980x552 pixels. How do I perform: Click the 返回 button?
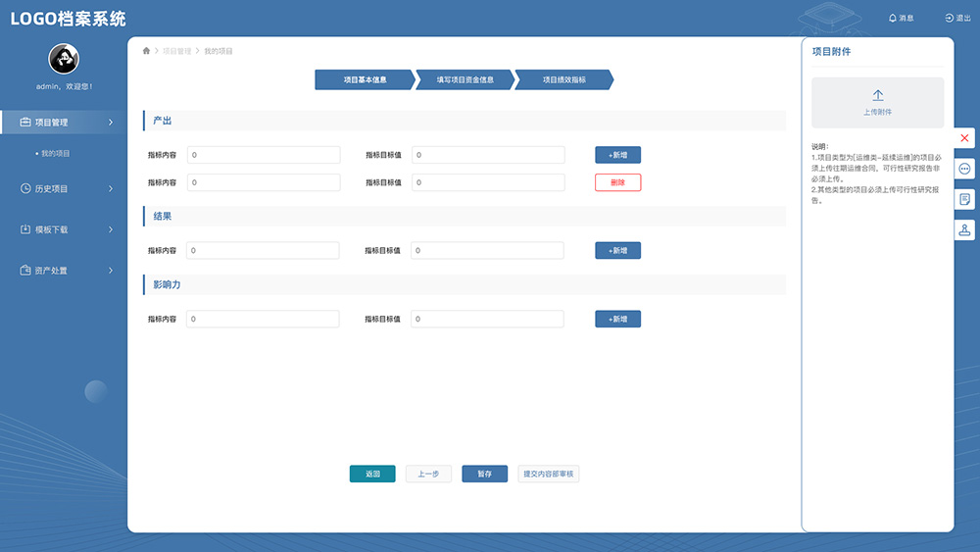coord(372,474)
